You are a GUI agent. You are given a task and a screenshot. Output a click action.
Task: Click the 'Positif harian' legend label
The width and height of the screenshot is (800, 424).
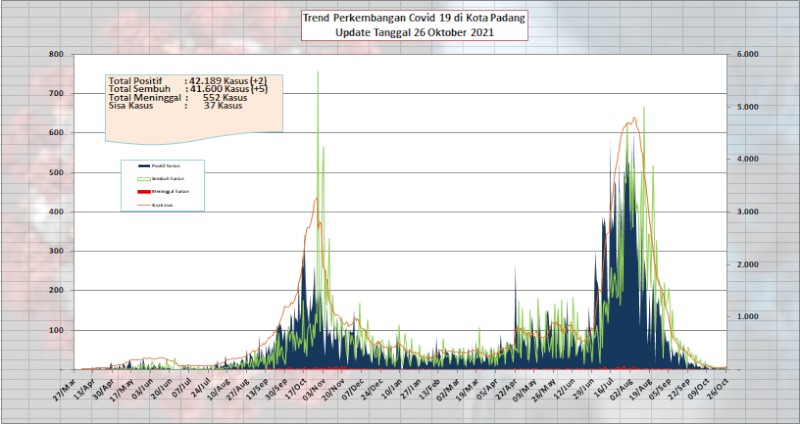coord(166,166)
